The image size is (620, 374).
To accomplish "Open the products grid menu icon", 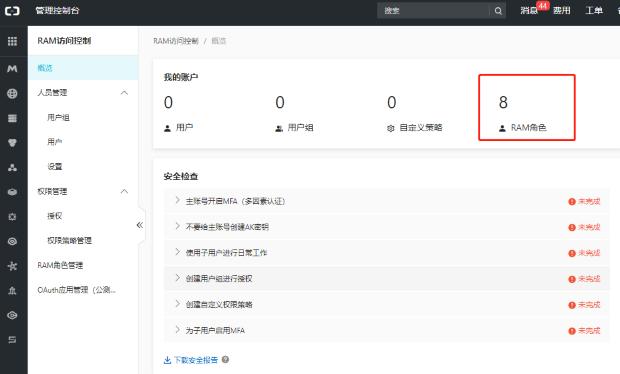I will (12, 41).
